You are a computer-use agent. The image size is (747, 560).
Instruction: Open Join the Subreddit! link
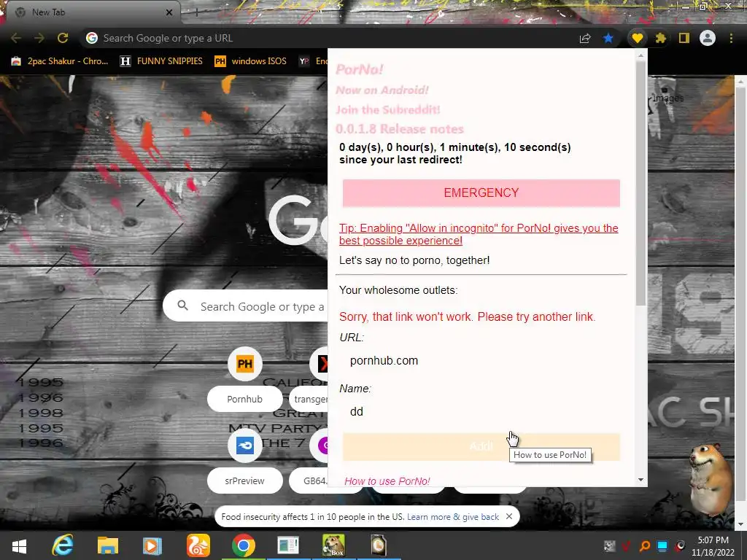coord(388,109)
